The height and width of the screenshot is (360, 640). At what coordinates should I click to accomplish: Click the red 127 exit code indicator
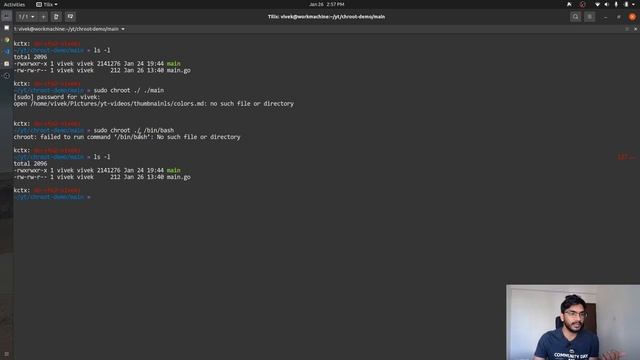coord(626,157)
